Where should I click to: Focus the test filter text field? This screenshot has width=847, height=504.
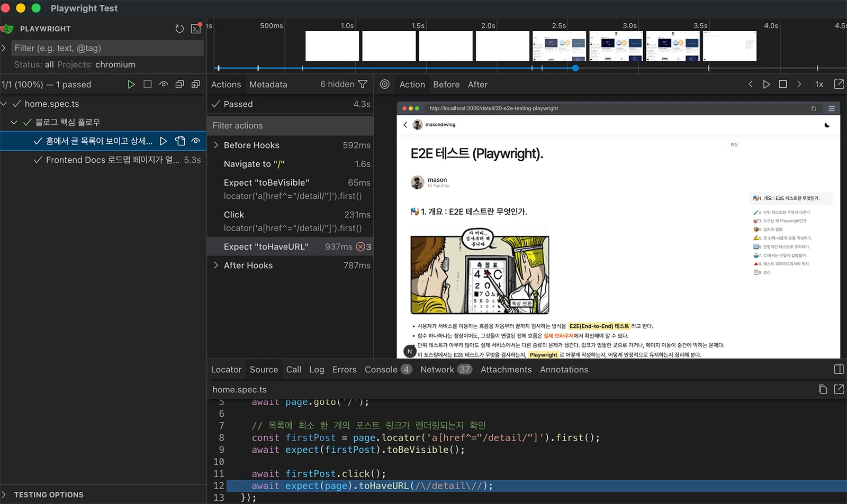pyautogui.click(x=107, y=48)
